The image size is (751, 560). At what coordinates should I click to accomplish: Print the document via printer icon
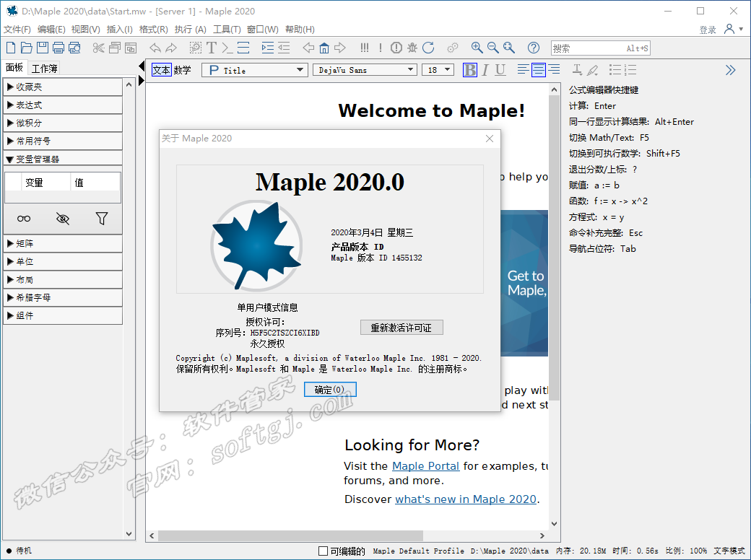58,48
